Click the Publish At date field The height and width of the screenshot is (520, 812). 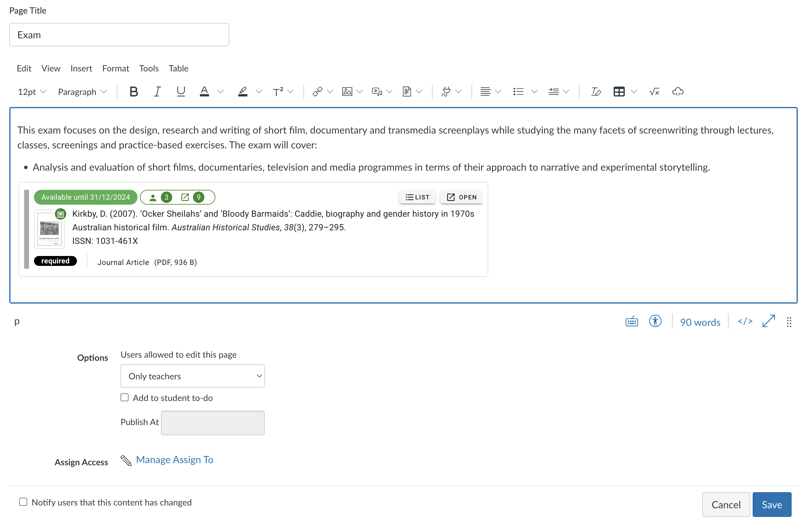(x=212, y=422)
